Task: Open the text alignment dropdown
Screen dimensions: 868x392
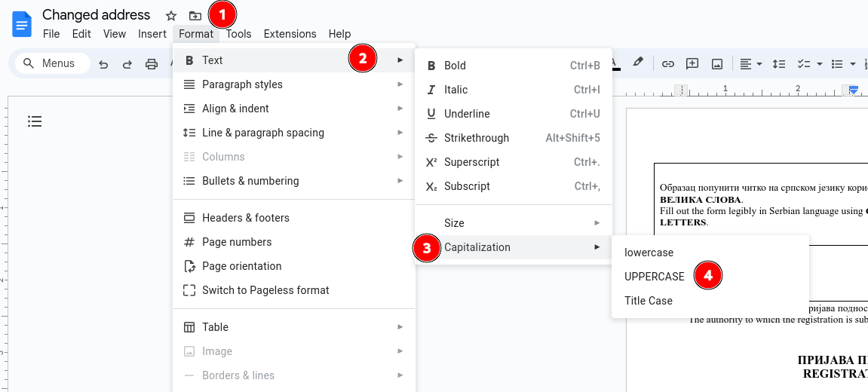Action: pos(750,64)
